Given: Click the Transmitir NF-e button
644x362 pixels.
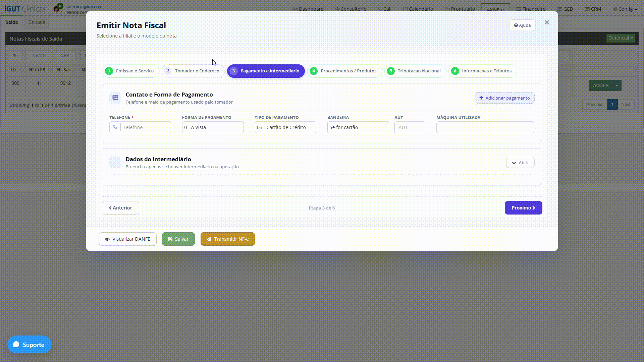Looking at the screenshot, I should coord(228,239).
